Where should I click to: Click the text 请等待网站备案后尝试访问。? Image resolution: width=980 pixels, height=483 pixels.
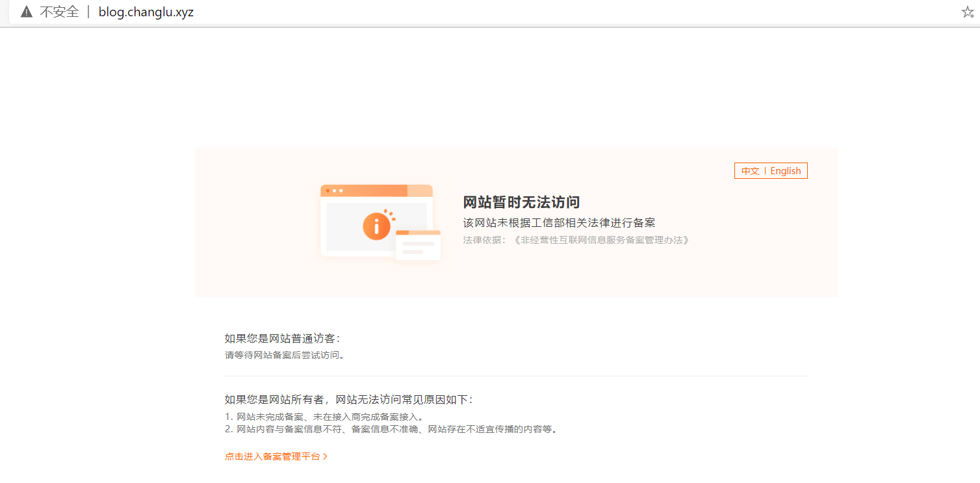286,355
